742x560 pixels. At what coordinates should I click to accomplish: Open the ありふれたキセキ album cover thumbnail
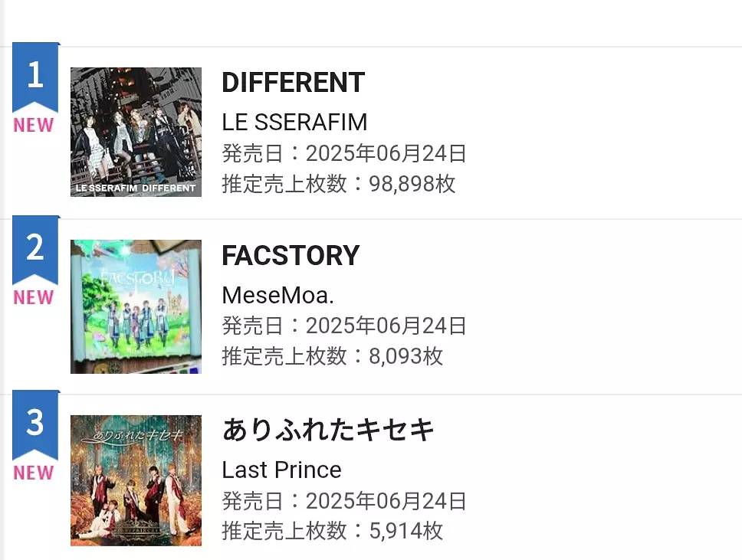136,480
